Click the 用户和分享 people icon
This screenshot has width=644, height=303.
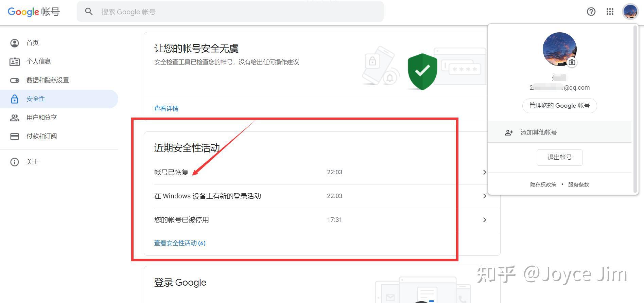pos(15,118)
